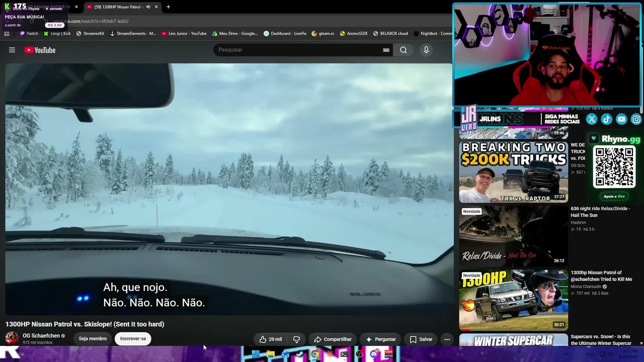Viewport: 644px width, 362px height.
Task: Start voice search with the microphone
Action: 426,50
